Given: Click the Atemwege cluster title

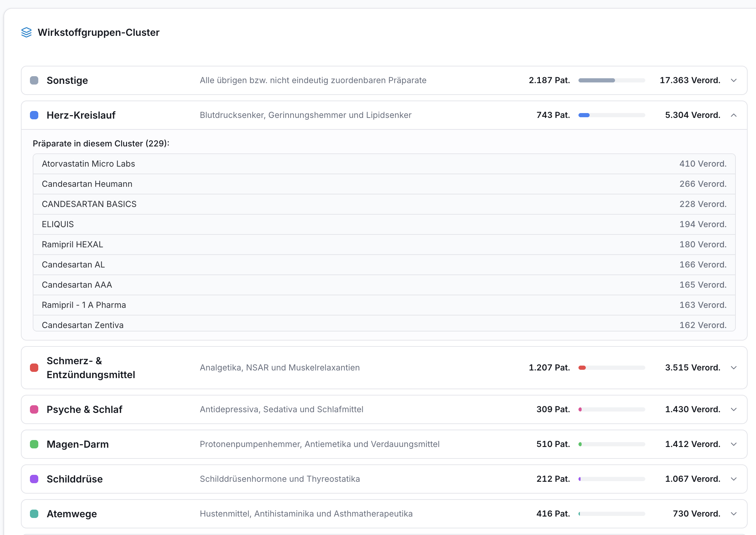Looking at the screenshot, I should coord(72,514).
